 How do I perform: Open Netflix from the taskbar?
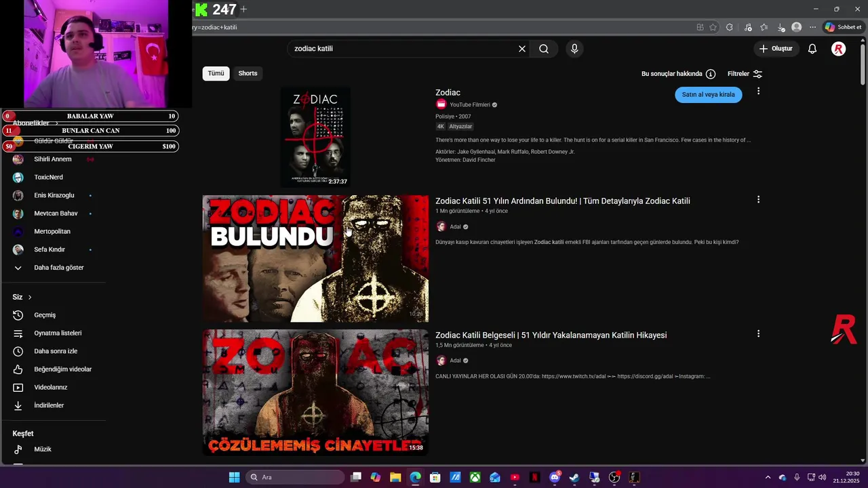pos(535,477)
